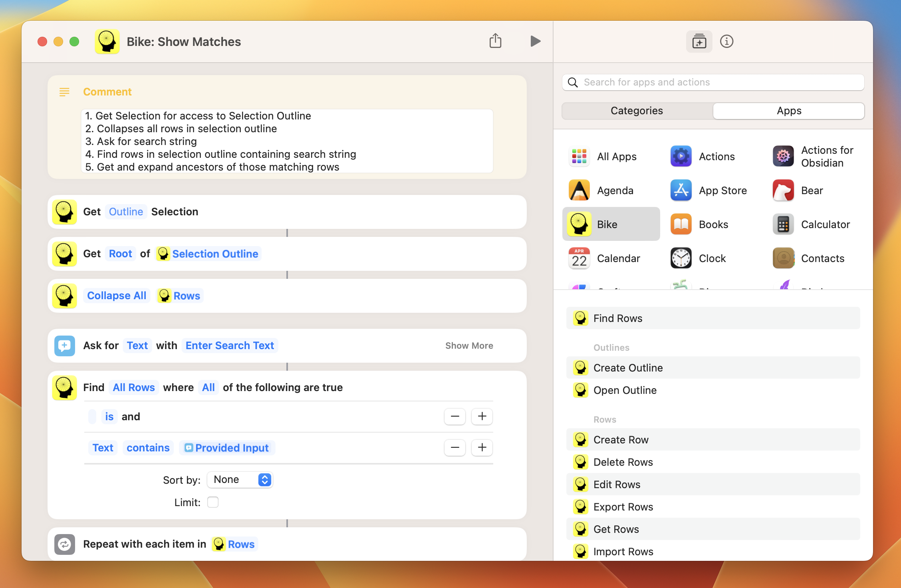Run the shortcut with play button
This screenshot has height=588, width=901.
tap(535, 41)
